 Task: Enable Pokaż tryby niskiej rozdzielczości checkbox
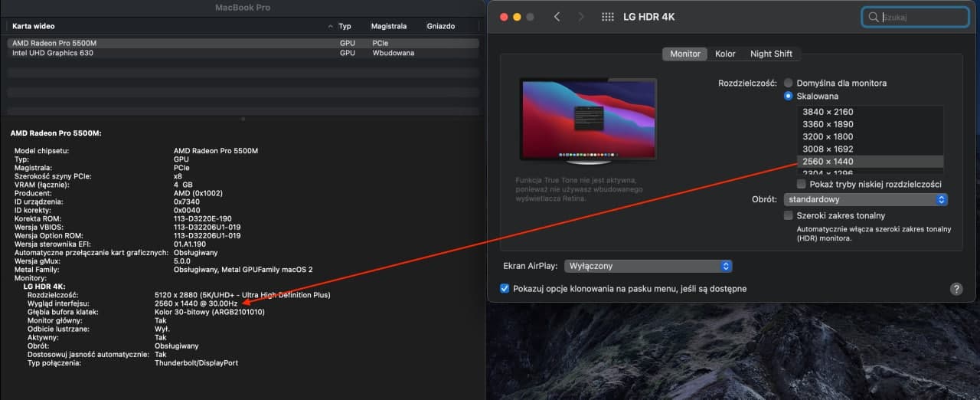[x=801, y=185]
